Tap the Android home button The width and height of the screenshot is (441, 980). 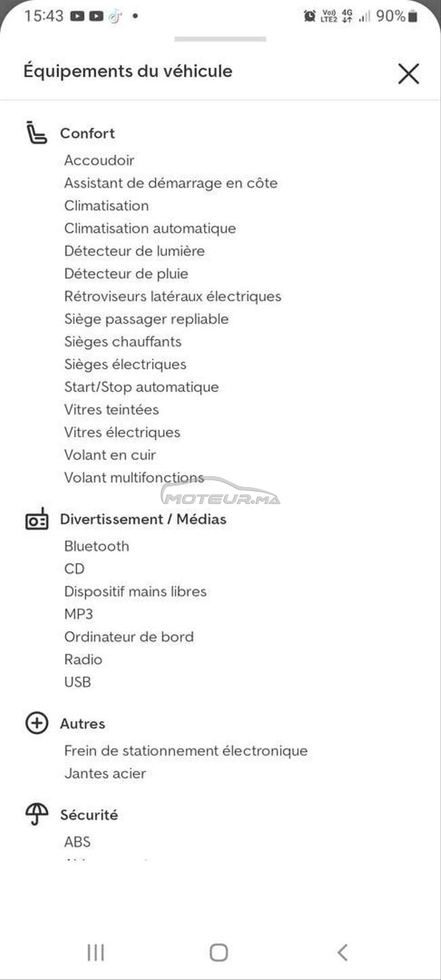pos(218,952)
